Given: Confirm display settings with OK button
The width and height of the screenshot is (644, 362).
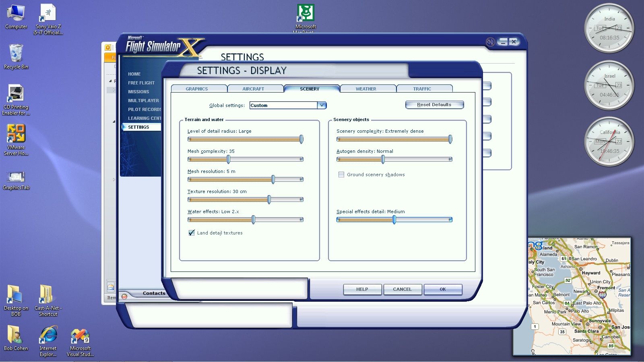Looking at the screenshot, I should (442, 289).
